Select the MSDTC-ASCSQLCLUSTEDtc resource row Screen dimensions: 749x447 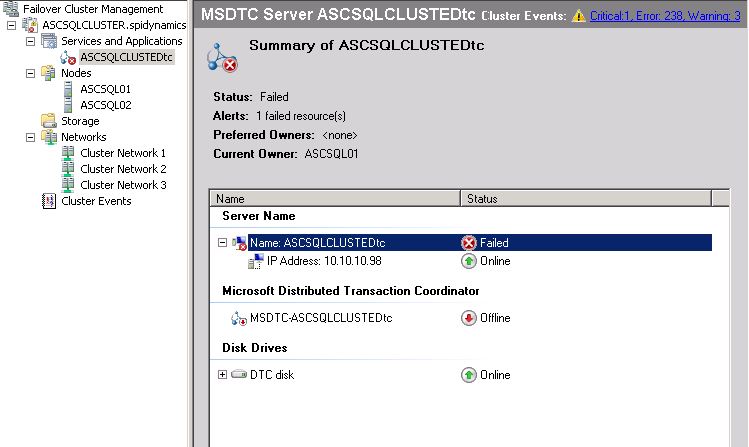[321, 318]
